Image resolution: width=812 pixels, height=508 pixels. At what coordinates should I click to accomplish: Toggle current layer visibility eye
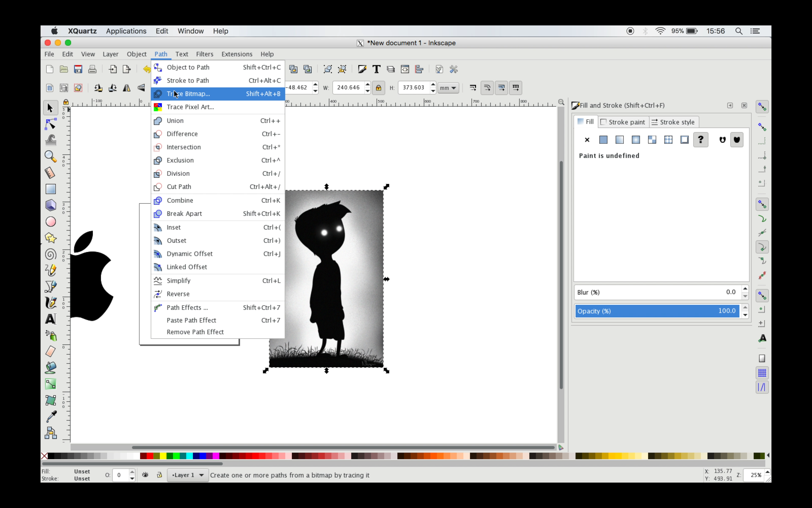pos(145,475)
